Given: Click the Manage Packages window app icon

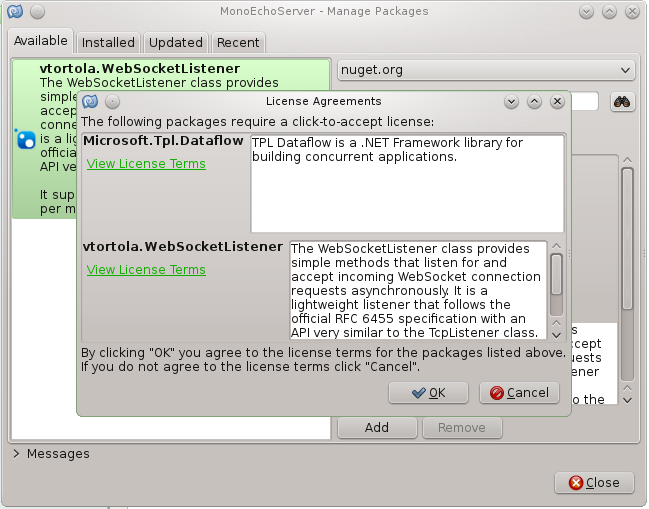Looking at the screenshot, I should coord(15,11).
